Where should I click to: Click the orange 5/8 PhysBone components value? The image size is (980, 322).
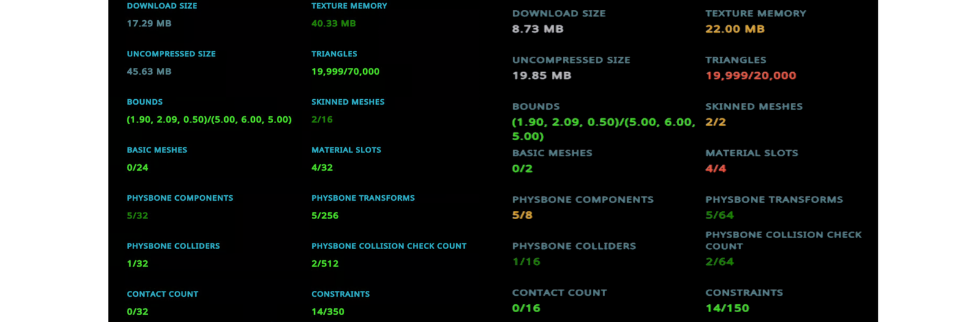pos(522,215)
